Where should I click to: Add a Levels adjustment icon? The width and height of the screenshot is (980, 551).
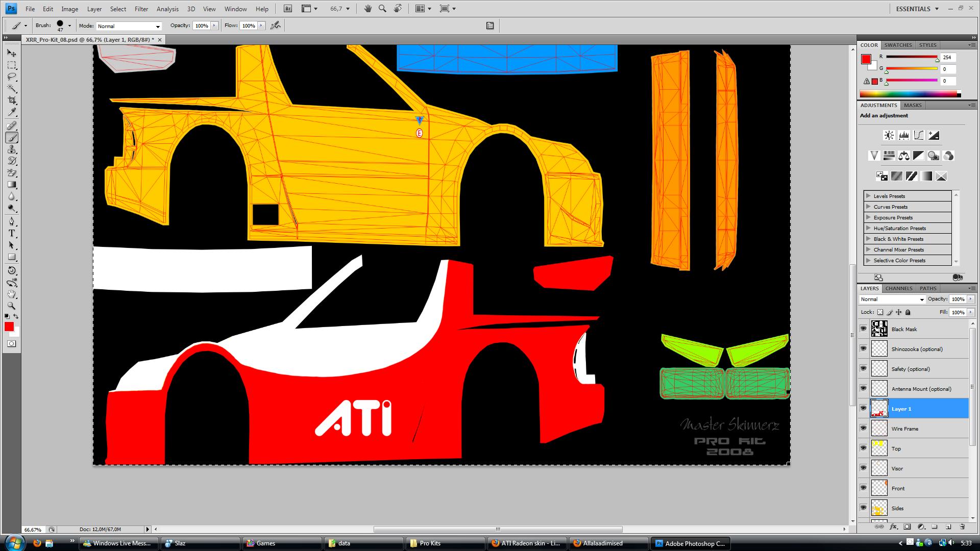(903, 135)
